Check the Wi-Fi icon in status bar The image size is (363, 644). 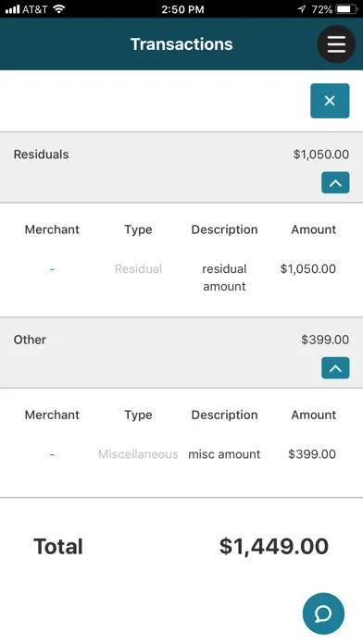coord(59,9)
